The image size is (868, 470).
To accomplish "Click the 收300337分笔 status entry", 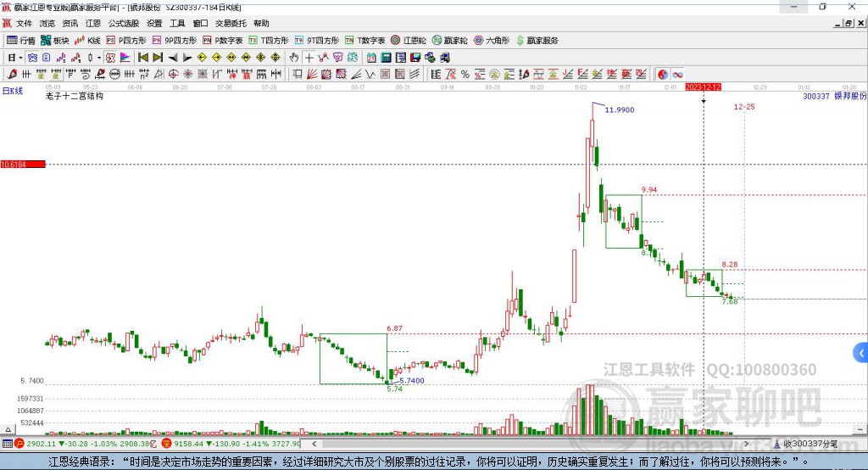I will point(806,444).
